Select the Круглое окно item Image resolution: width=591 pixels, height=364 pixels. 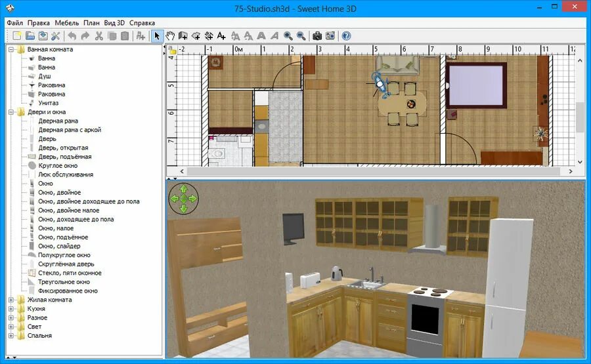tap(58, 166)
